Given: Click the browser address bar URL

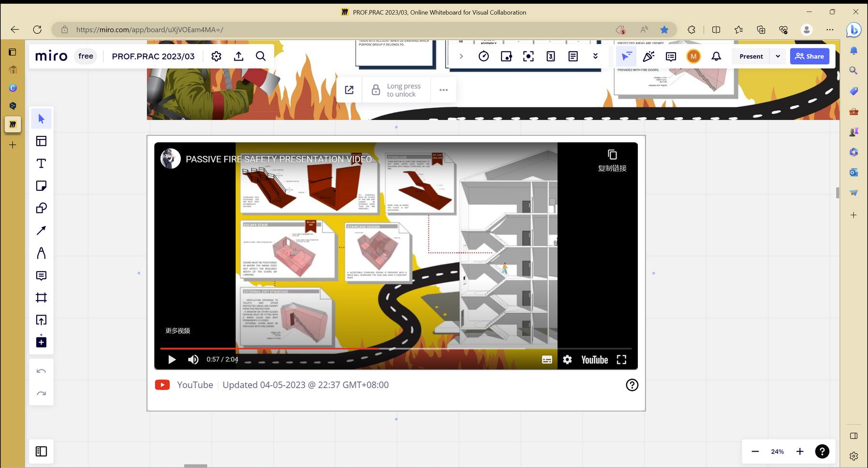Looking at the screenshot, I should (150, 30).
